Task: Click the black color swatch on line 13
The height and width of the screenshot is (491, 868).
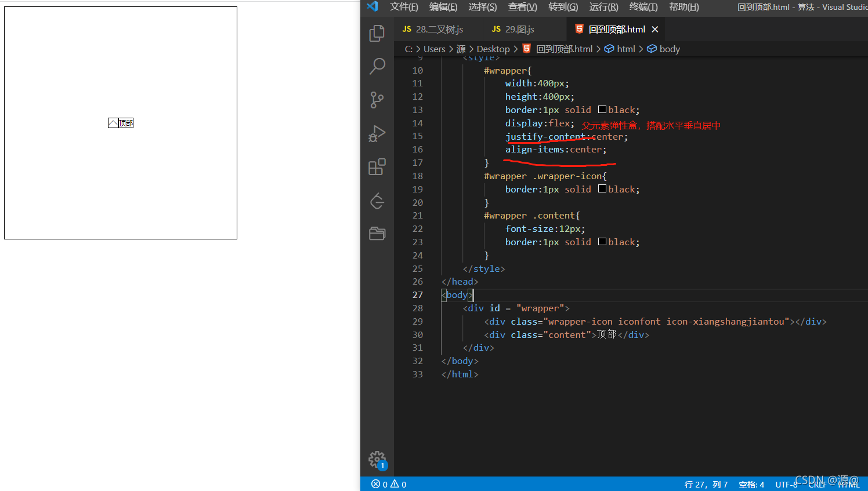Action: point(602,110)
